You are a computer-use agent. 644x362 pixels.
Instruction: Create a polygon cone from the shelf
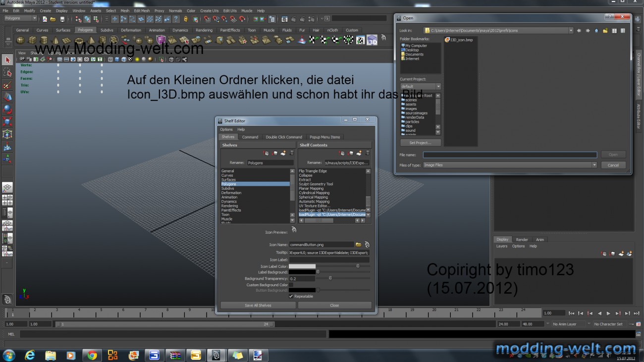55,40
